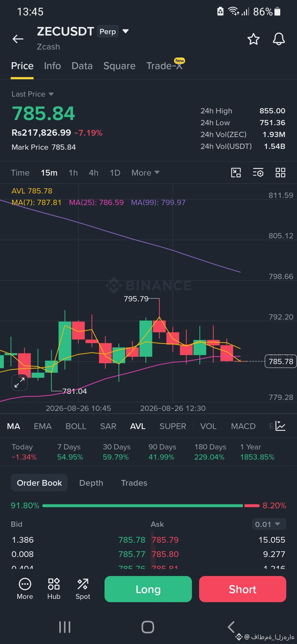Switch to Data tab
297x644 pixels.
click(x=82, y=66)
